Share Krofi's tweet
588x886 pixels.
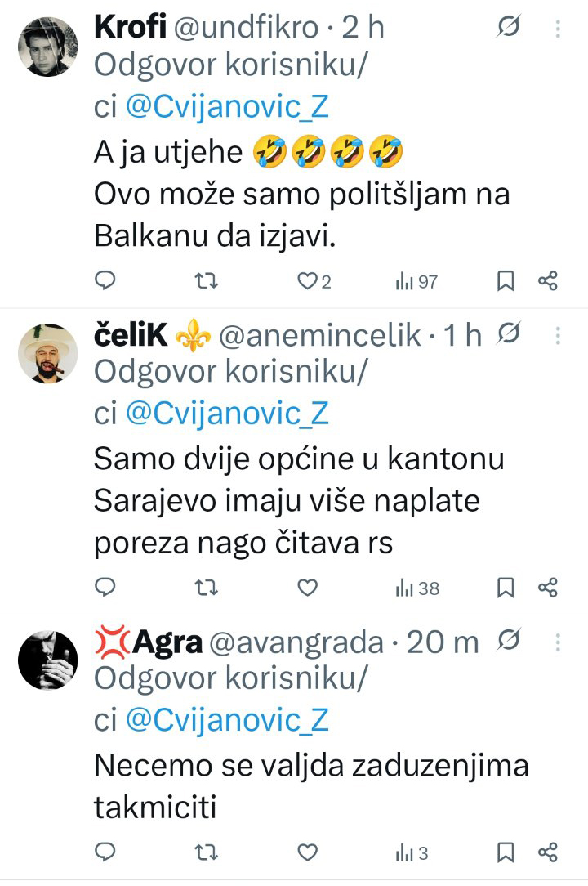coord(548,281)
